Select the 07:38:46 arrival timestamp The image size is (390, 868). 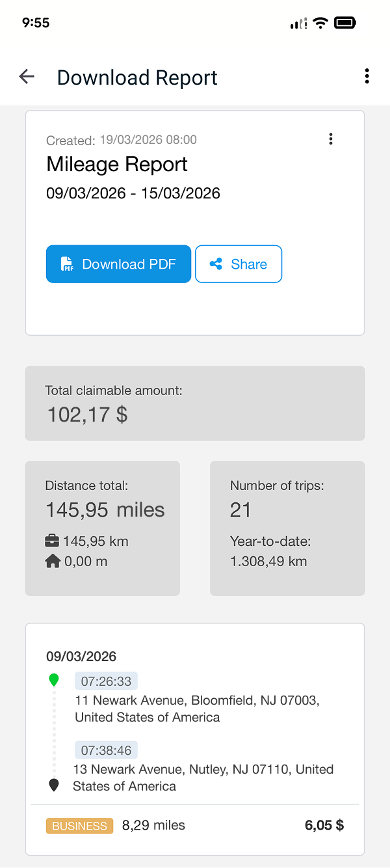point(106,750)
